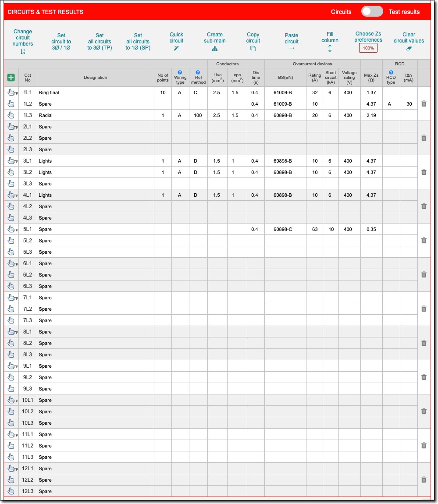
Task: Select circuit 12L3 with the hand icon
Action: (11, 491)
